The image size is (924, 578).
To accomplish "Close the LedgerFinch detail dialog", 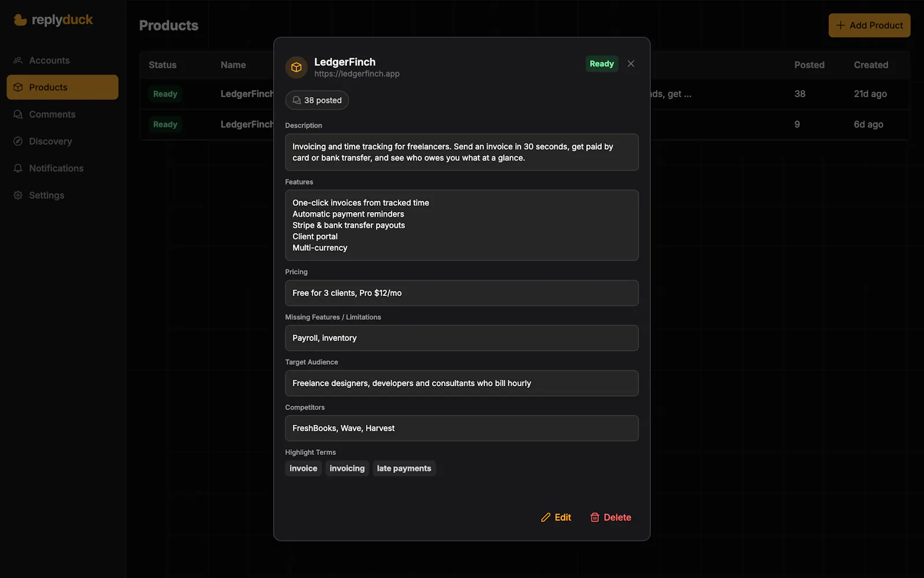I will [x=631, y=64].
